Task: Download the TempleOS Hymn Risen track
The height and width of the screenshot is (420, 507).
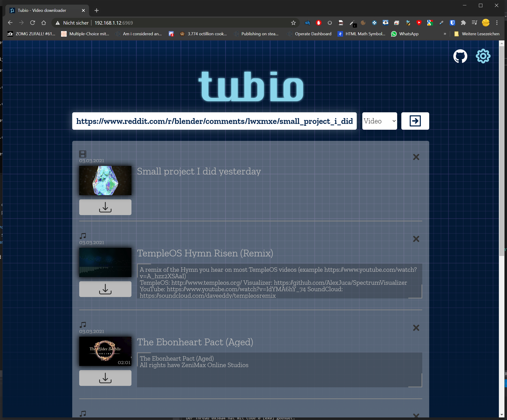Action: (x=105, y=289)
